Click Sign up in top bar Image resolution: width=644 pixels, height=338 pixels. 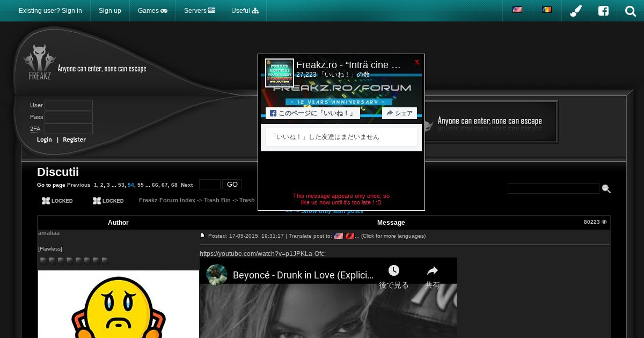coord(110,11)
